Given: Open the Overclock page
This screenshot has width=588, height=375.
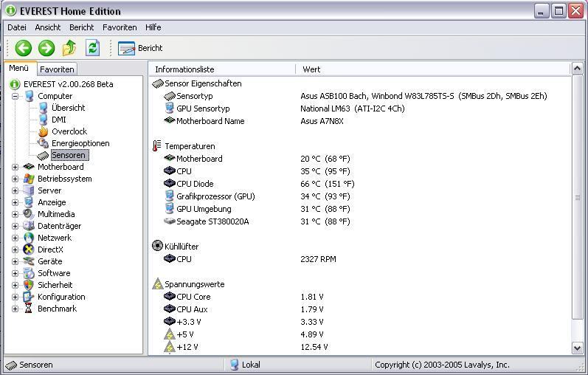Looking at the screenshot, I should pyautogui.click(x=69, y=131).
